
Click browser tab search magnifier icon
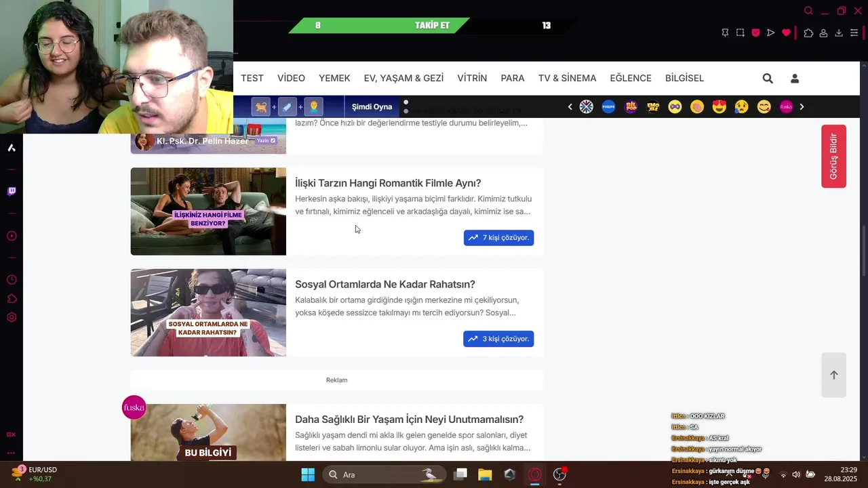808,11
